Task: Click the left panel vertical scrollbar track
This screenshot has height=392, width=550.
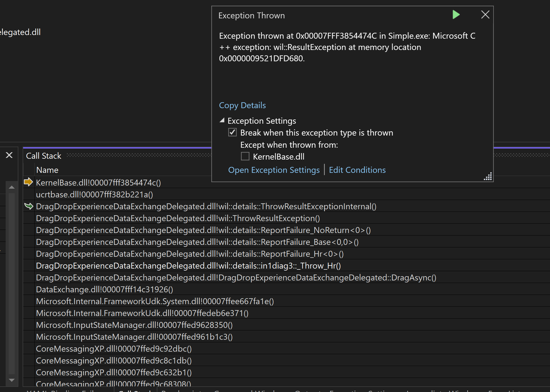Action: point(12,282)
